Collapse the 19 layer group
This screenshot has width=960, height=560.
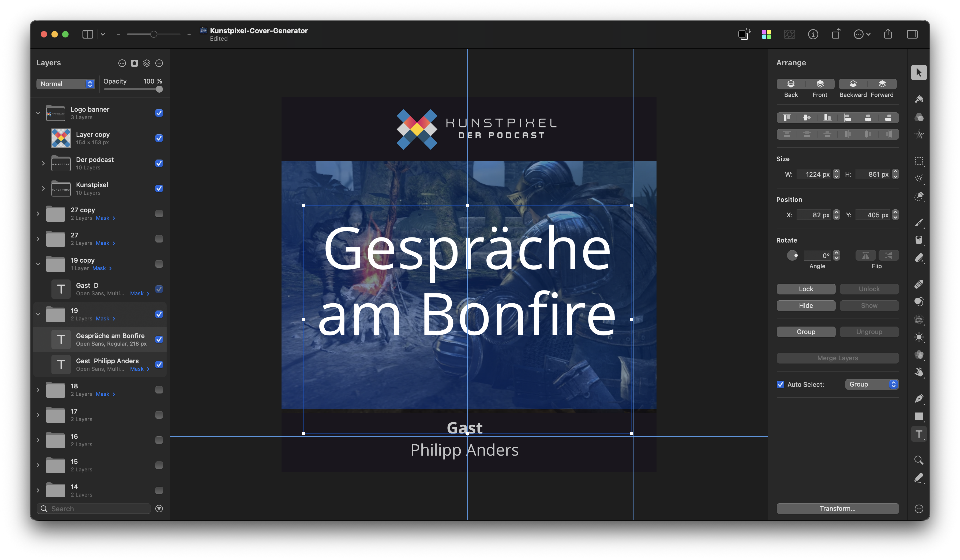coord(38,314)
